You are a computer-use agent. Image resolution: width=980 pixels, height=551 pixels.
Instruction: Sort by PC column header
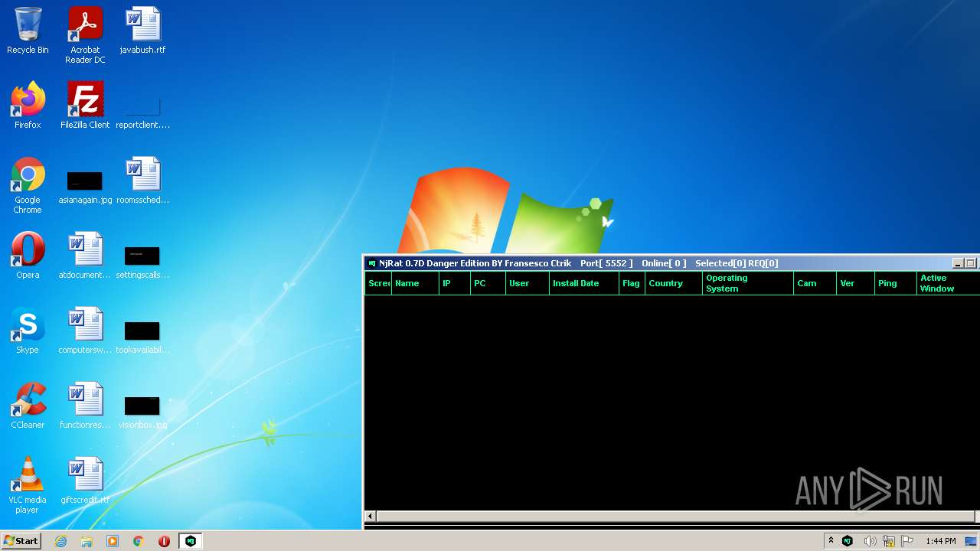pyautogui.click(x=488, y=283)
